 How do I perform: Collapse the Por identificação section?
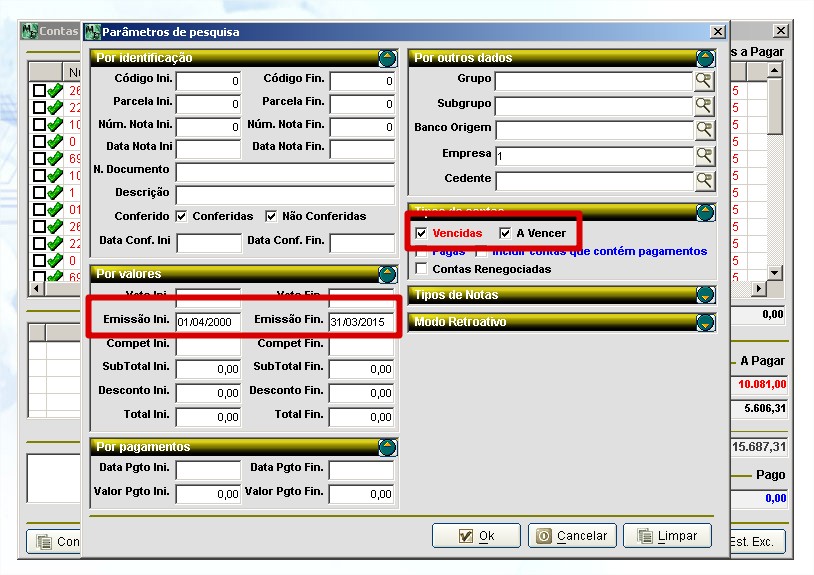coord(387,58)
